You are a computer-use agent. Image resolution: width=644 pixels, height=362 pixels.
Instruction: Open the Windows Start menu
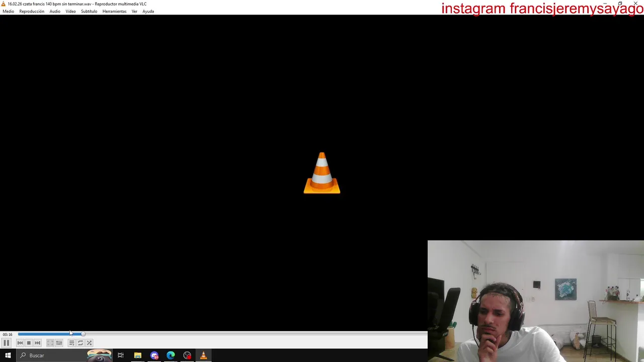(8, 355)
